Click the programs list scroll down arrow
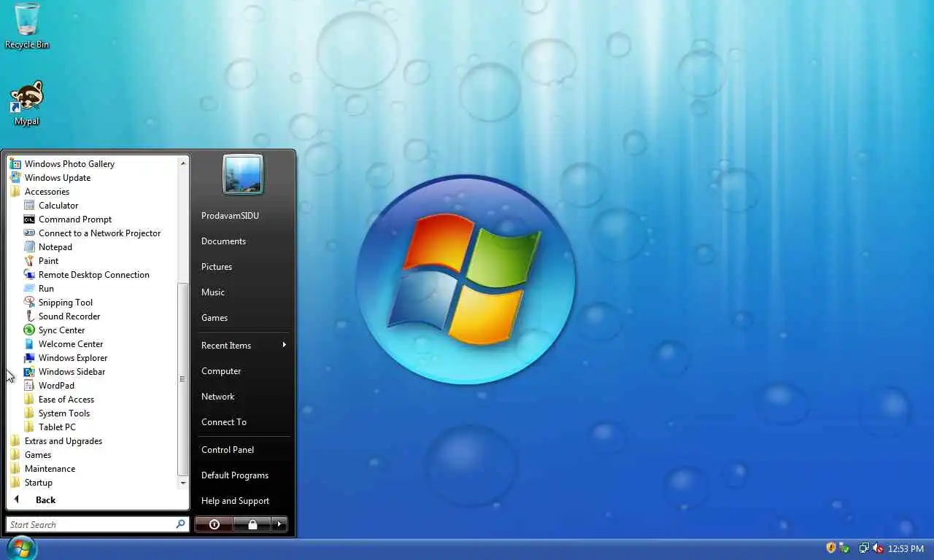934x560 pixels. click(x=183, y=483)
